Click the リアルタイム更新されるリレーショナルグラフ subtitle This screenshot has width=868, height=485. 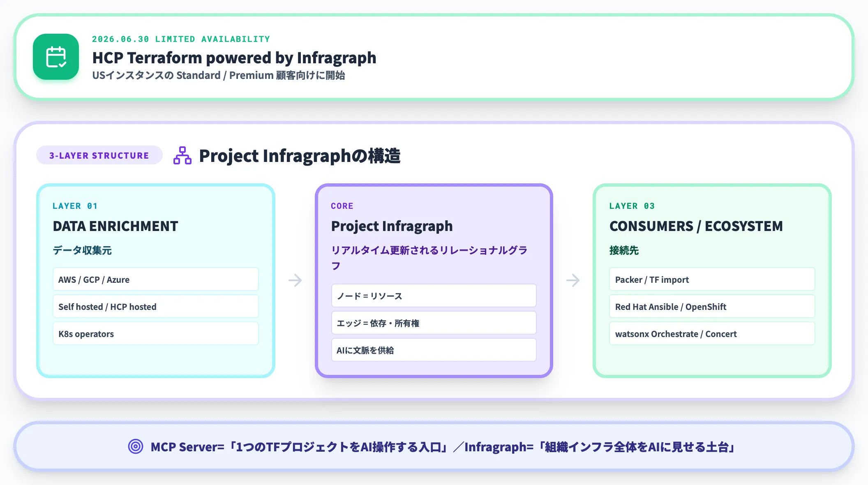pyautogui.click(x=429, y=258)
